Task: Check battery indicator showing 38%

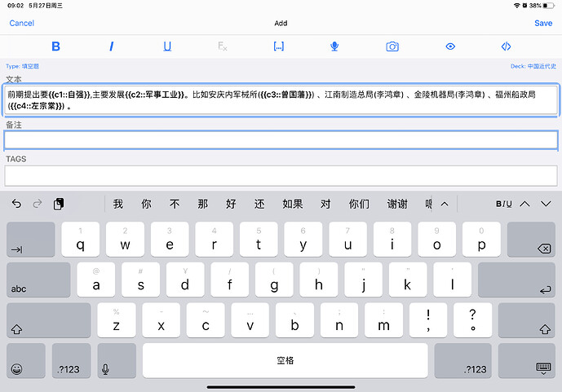Action: pos(542,6)
